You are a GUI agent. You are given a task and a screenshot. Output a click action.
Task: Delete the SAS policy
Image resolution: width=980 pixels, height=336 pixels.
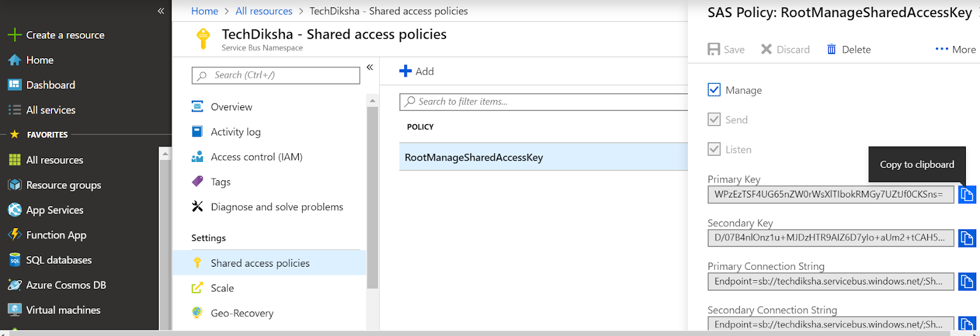pos(848,50)
